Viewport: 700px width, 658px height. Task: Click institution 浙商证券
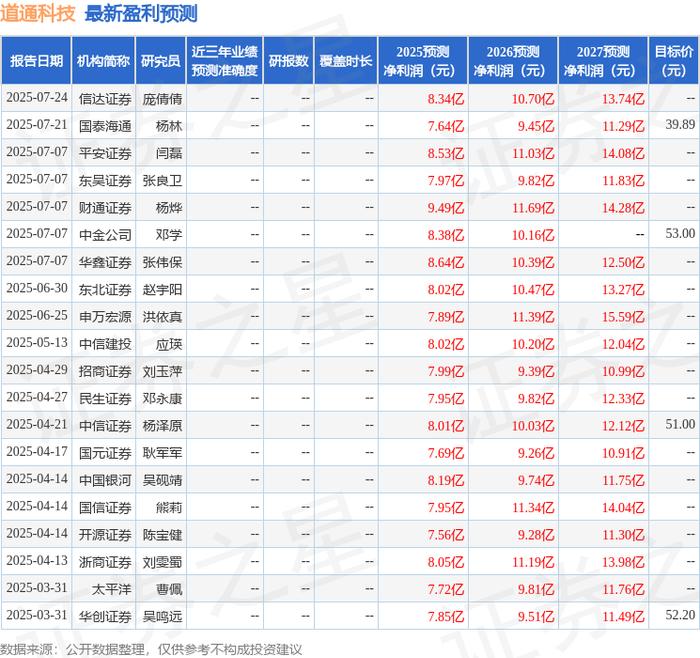pos(105,562)
